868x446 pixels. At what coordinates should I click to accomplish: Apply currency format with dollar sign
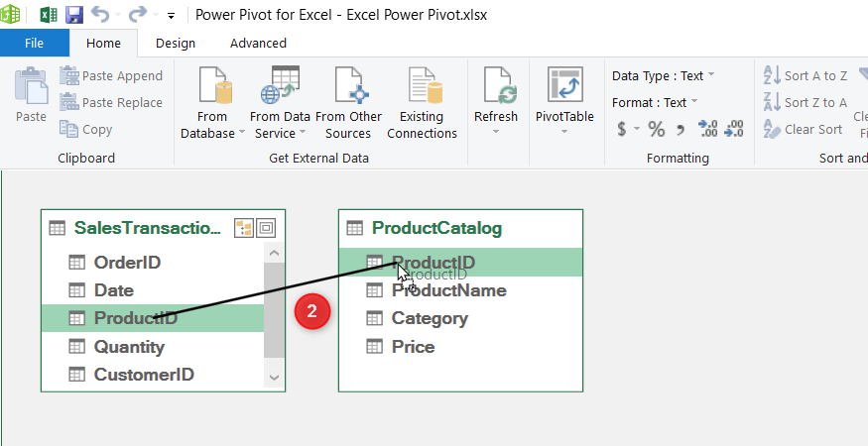pyautogui.click(x=622, y=129)
